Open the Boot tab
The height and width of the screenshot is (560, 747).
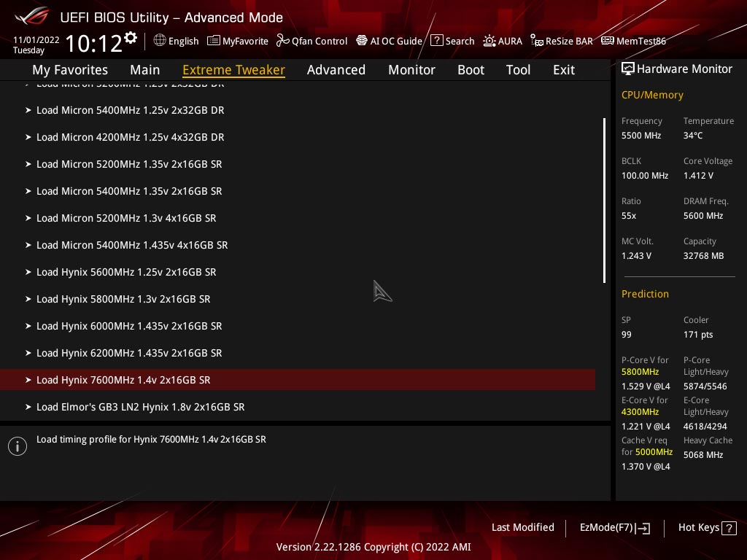tap(471, 69)
